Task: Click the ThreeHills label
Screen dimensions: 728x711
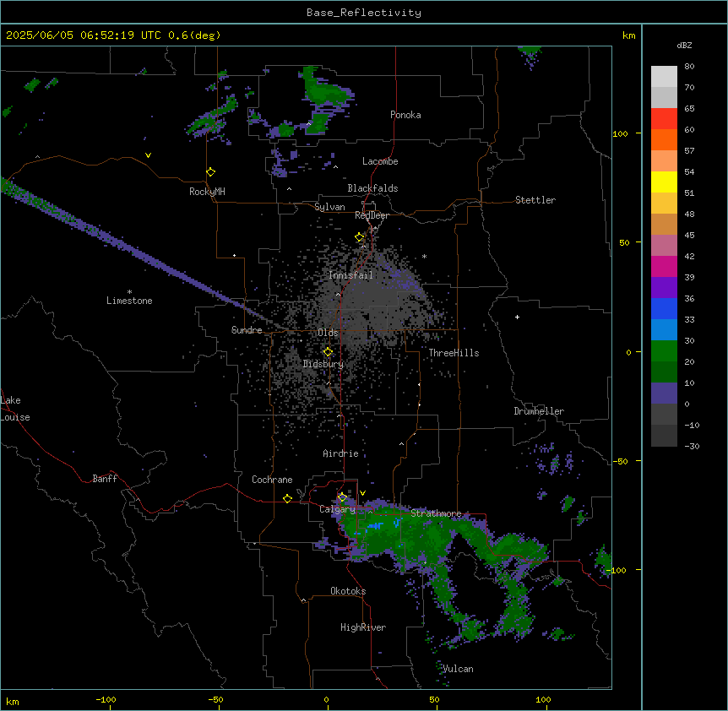Action: (454, 353)
